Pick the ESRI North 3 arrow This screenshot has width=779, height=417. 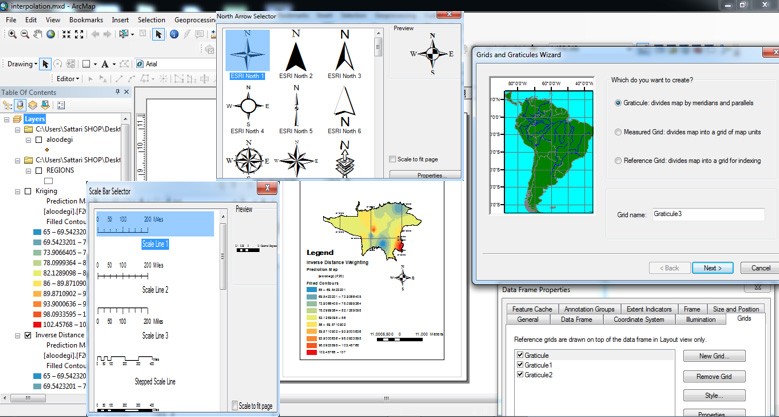343,54
